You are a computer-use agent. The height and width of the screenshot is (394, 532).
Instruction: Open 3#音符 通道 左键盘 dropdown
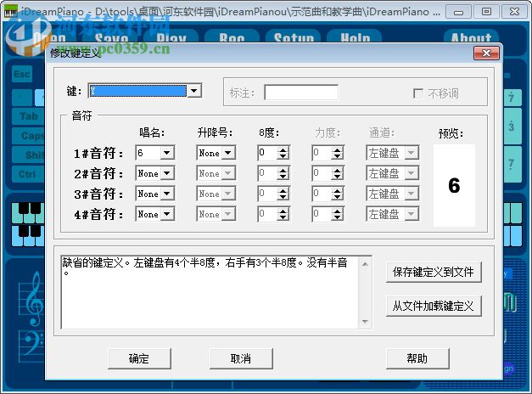412,194
